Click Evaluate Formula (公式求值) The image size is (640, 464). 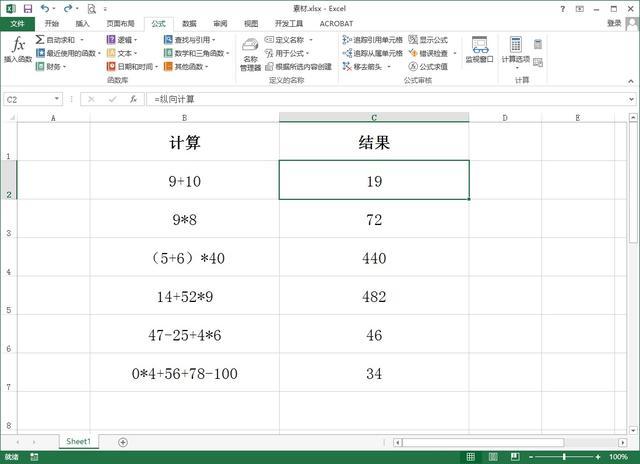pos(428,66)
